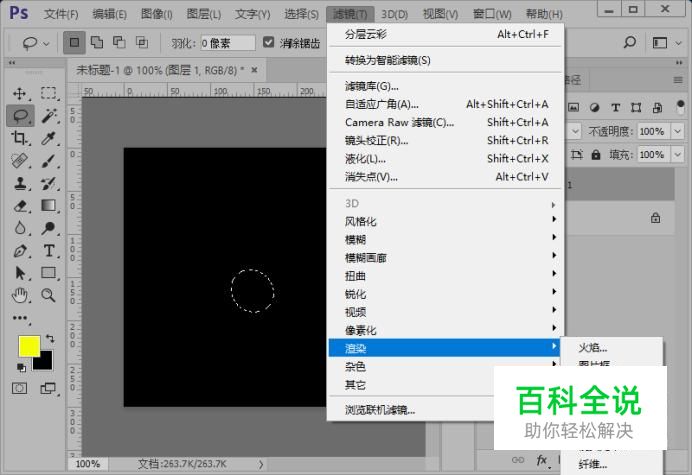Switch to document tab 未标题-1

[x=161, y=70]
